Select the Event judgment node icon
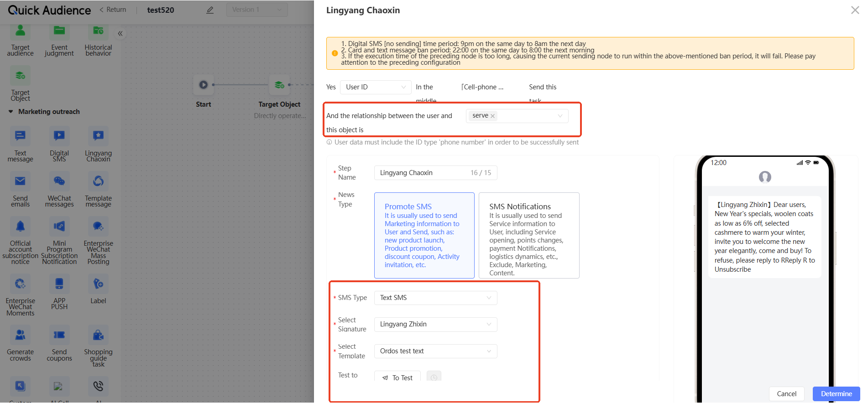Image resolution: width=868 pixels, height=403 pixels. click(59, 31)
